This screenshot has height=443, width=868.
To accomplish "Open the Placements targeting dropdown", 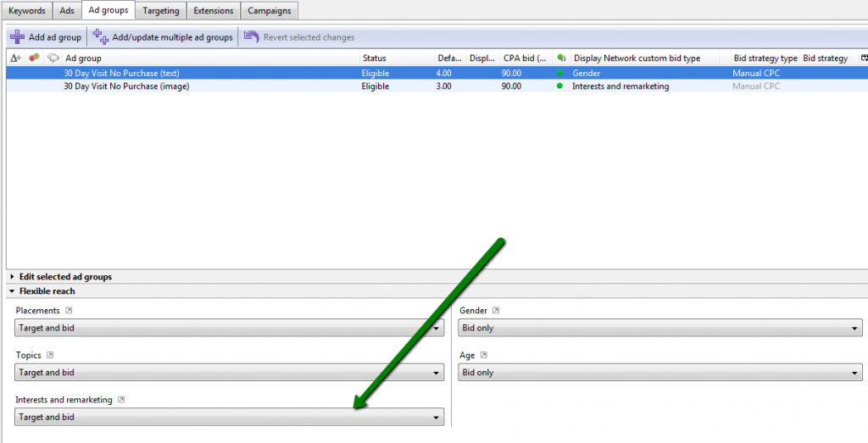I will click(229, 328).
